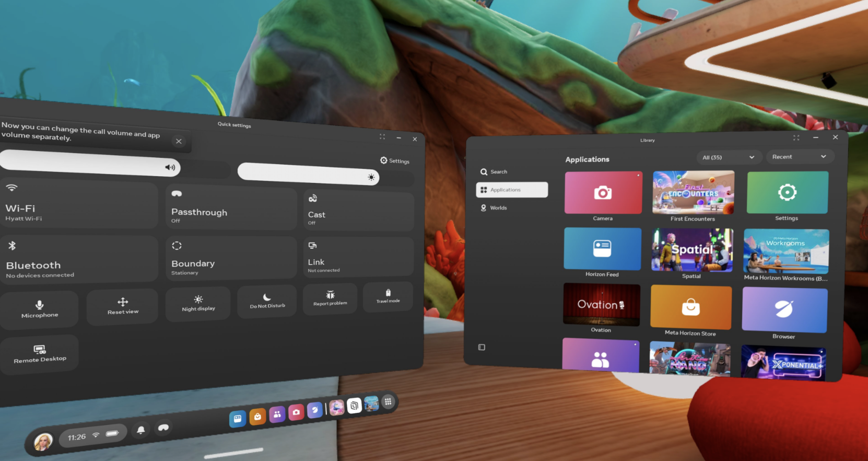The height and width of the screenshot is (461, 868).
Task: Enable Do Not Disturb
Action: (267, 301)
